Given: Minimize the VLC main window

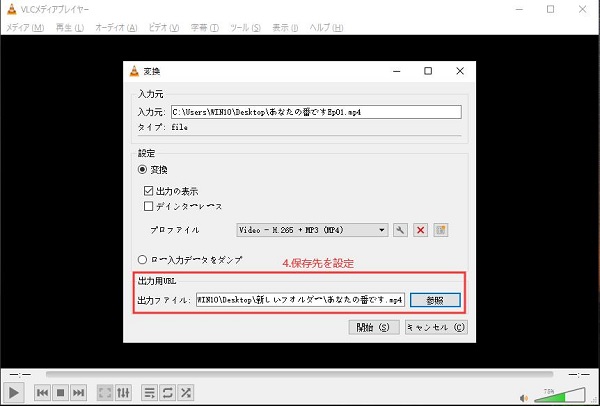Looking at the screenshot, I should (x=519, y=10).
